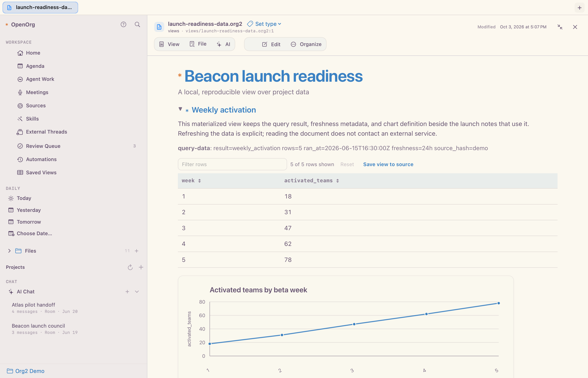Open Skills section

coord(28,119)
